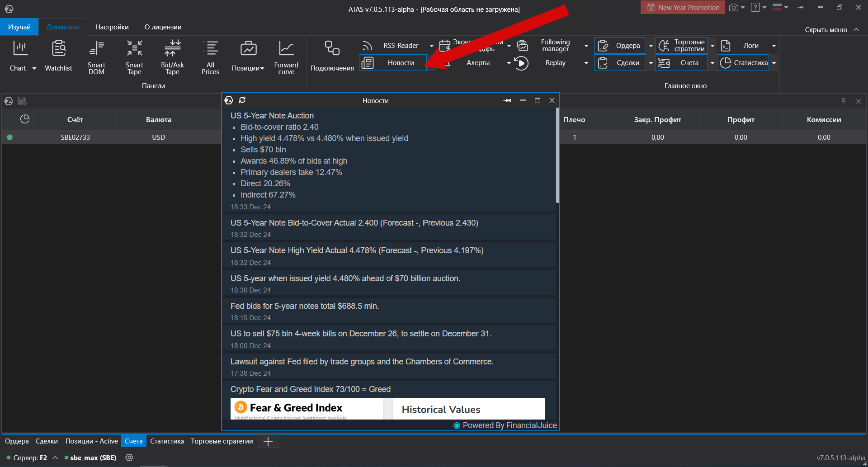868x467 pixels.
Task: Expand the Ордера dropdown arrow
Action: coord(651,46)
